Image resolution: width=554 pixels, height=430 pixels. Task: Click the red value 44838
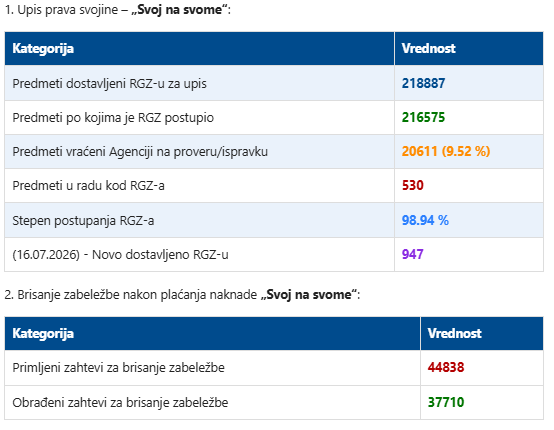coord(446,367)
